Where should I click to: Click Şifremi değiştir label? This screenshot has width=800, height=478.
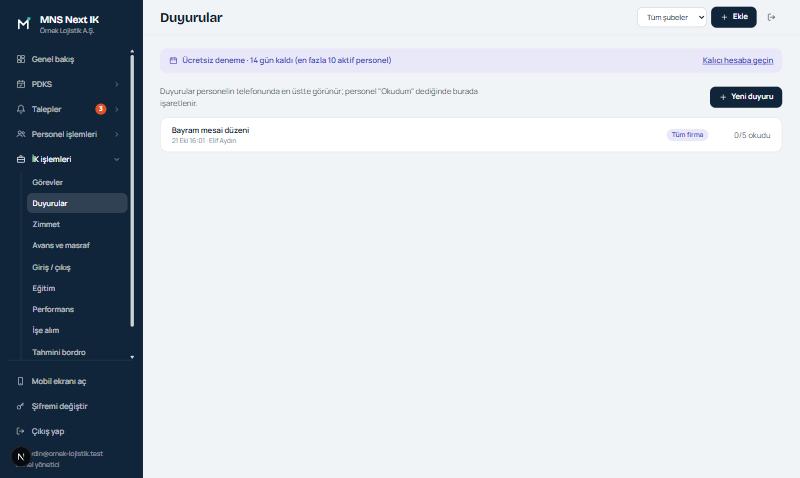[x=60, y=406]
